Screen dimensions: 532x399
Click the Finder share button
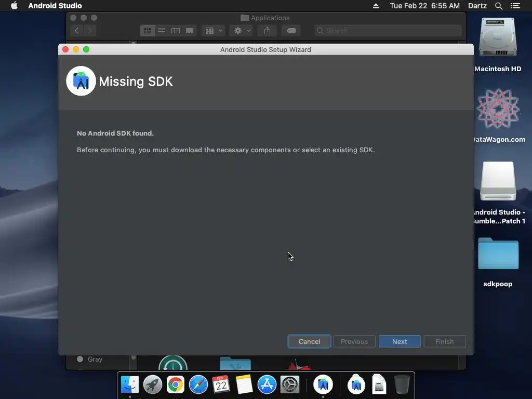(x=267, y=31)
